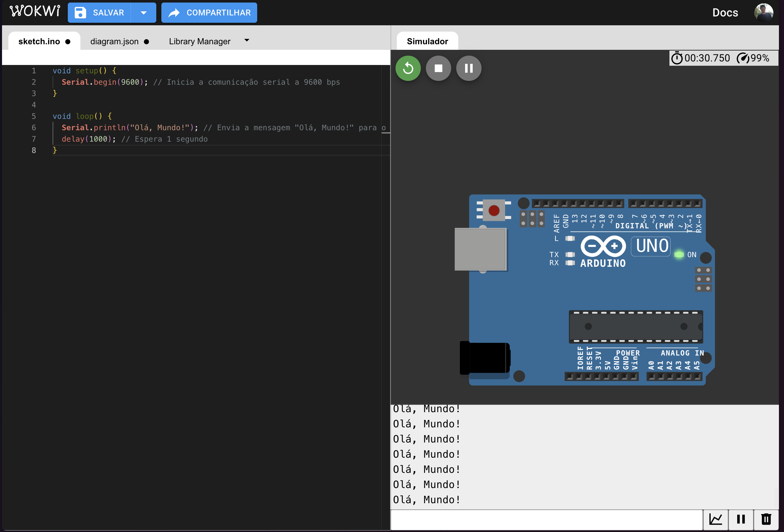Click the red reset button on Arduino
Image resolution: width=784 pixels, height=532 pixels.
[494, 210]
